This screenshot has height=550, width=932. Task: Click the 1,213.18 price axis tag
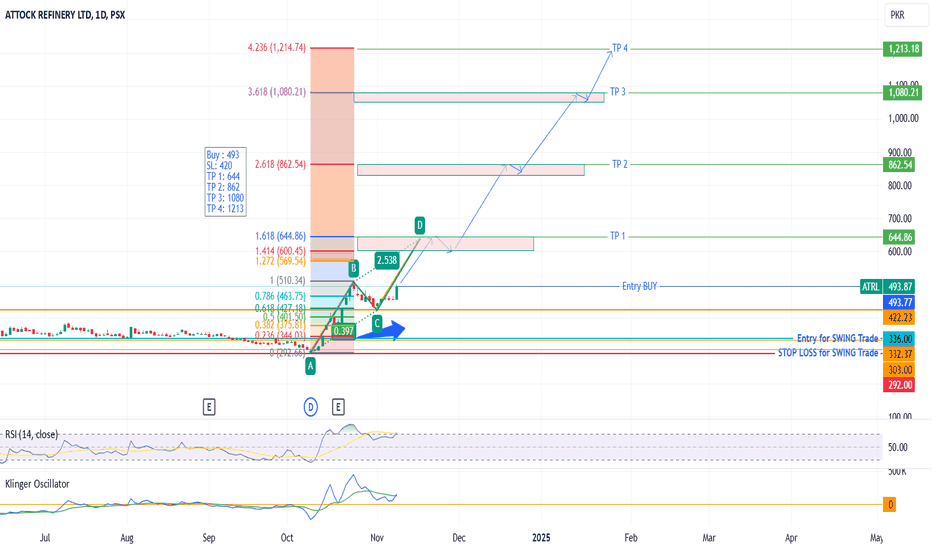tap(902, 49)
